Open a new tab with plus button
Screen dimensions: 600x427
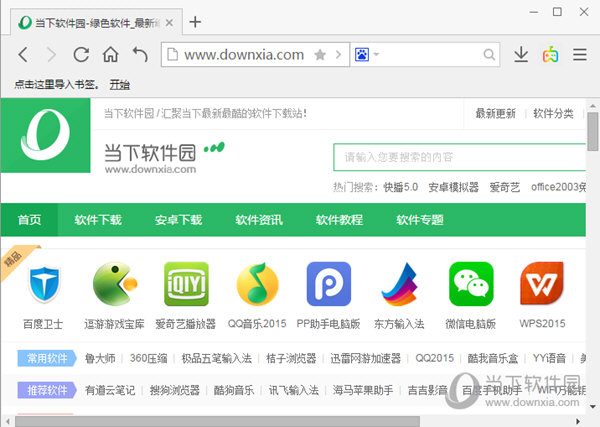(x=195, y=22)
